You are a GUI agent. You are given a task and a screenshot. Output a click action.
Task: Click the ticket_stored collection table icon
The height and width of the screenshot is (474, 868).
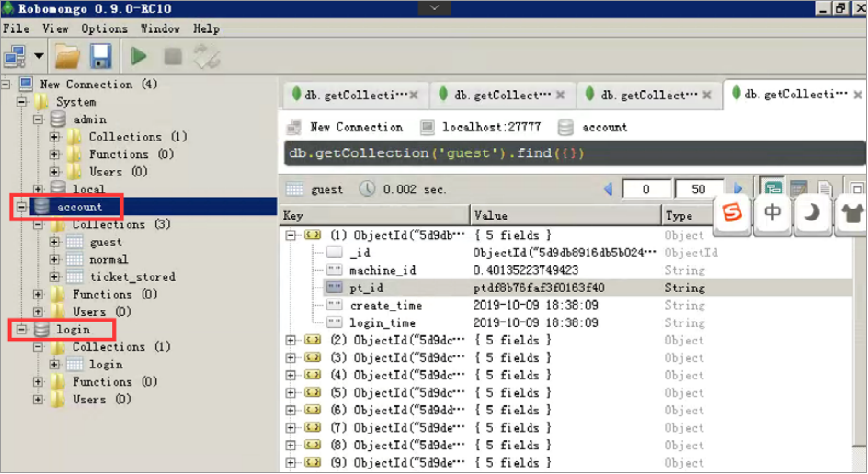(x=74, y=276)
